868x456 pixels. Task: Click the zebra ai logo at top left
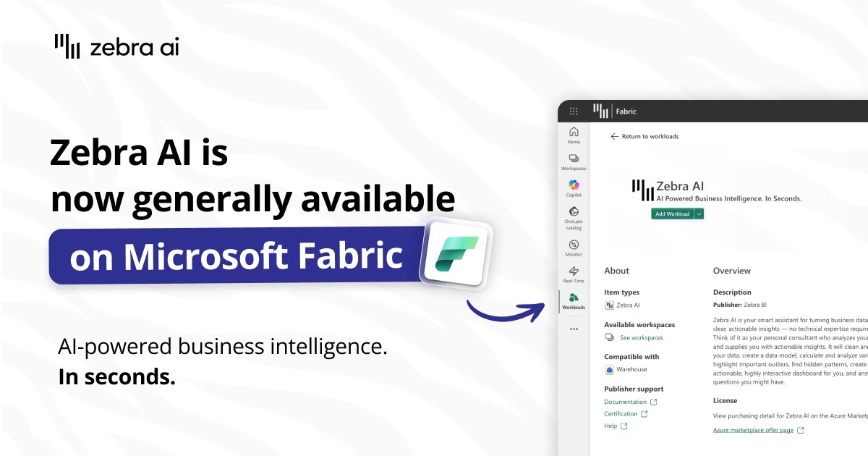tap(116, 46)
